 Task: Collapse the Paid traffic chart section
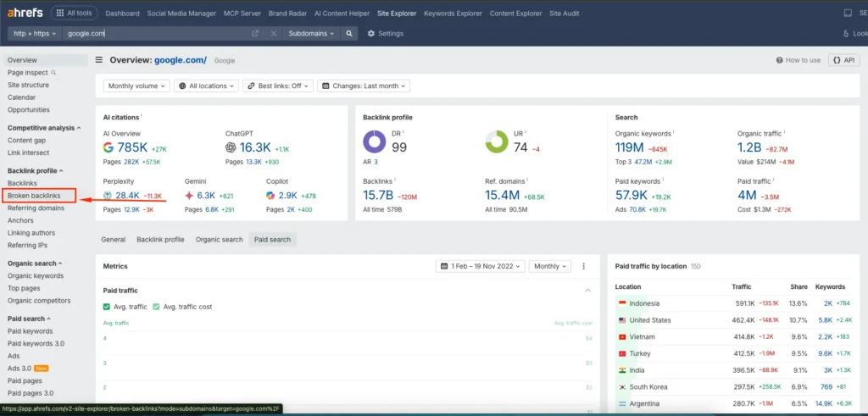pyautogui.click(x=588, y=291)
